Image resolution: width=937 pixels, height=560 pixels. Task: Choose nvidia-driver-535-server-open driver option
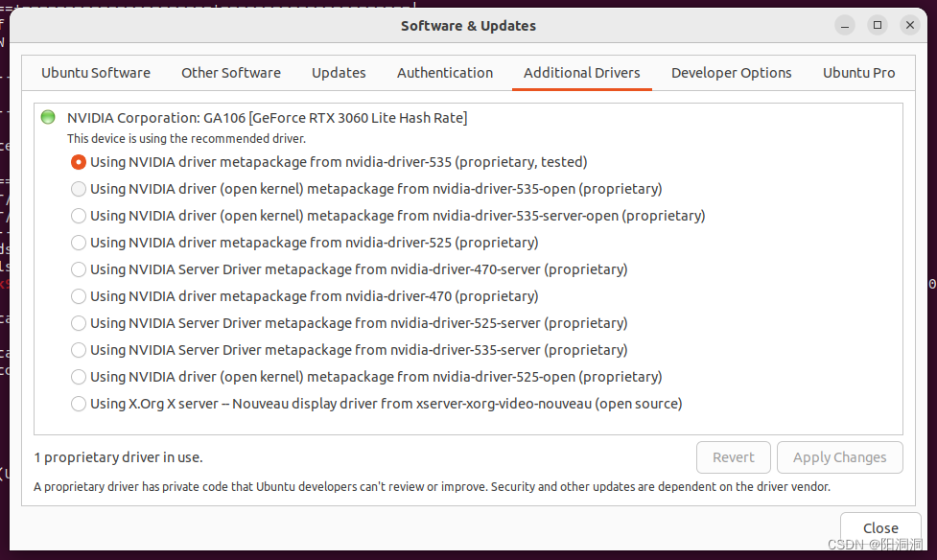click(x=79, y=216)
